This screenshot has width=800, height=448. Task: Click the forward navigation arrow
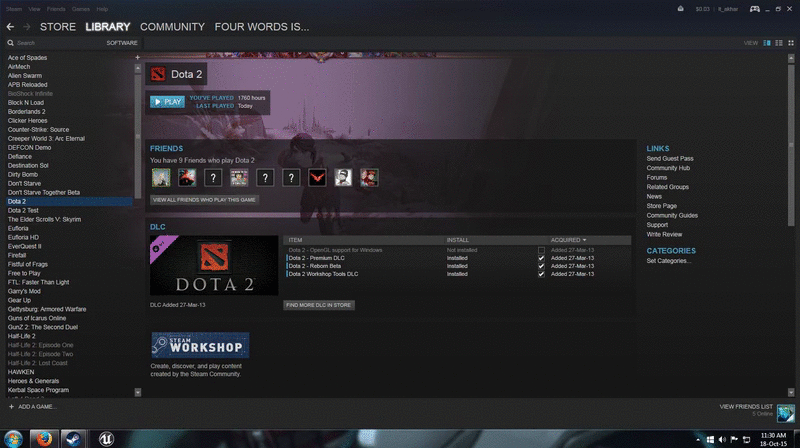tap(27, 27)
